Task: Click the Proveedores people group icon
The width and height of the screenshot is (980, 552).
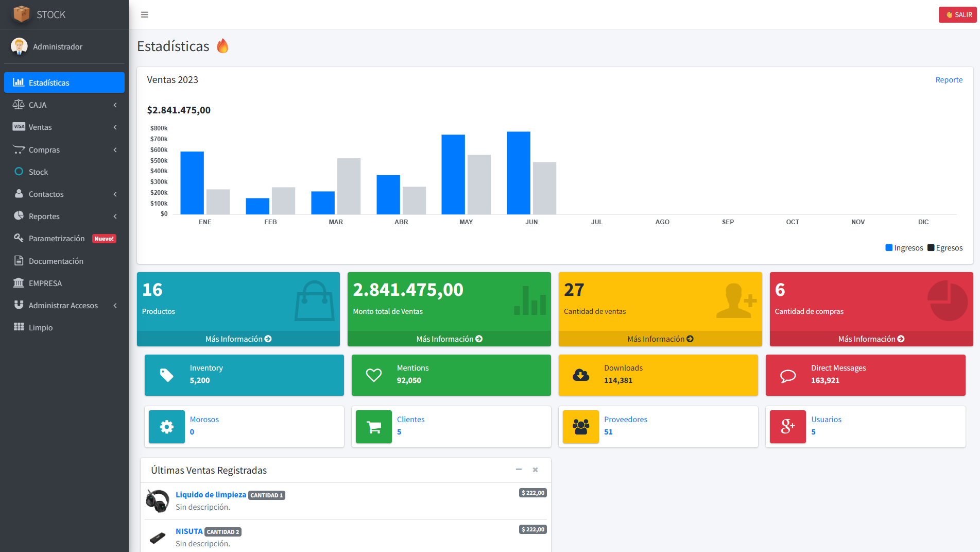Action: point(580,427)
